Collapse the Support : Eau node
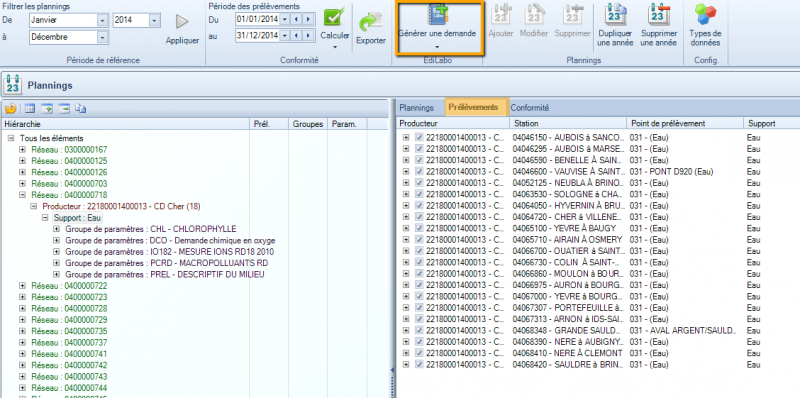The image size is (800, 398). point(45,217)
